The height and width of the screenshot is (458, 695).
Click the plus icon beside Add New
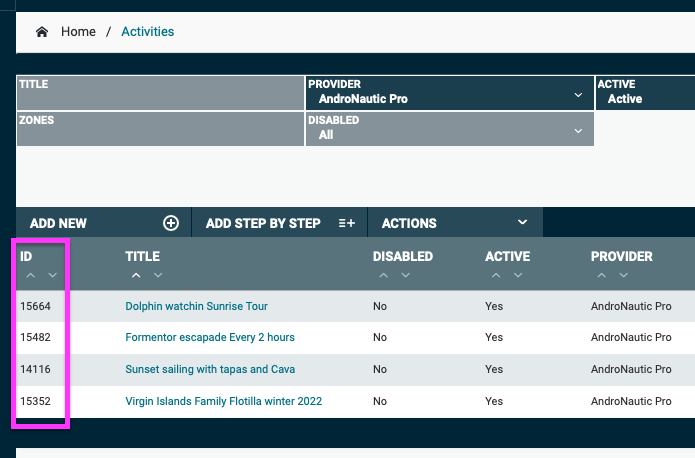(x=171, y=223)
